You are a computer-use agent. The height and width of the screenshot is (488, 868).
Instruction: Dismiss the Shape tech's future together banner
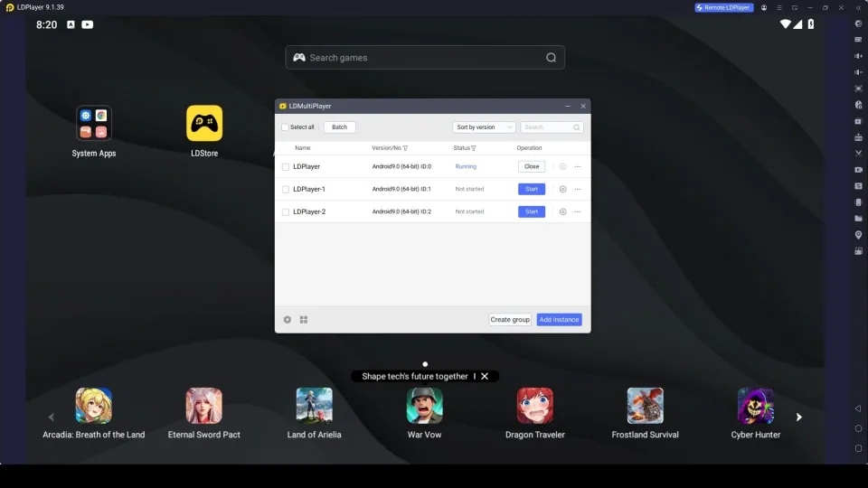(x=485, y=376)
